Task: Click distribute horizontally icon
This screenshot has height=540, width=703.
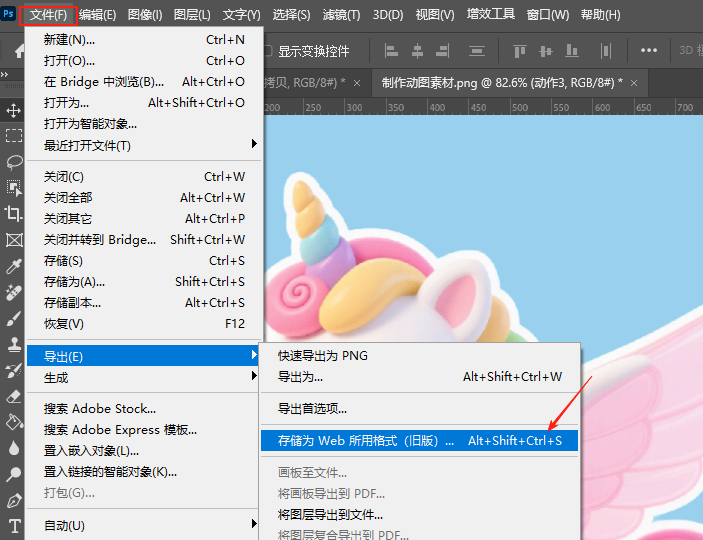Action: click(x=605, y=51)
